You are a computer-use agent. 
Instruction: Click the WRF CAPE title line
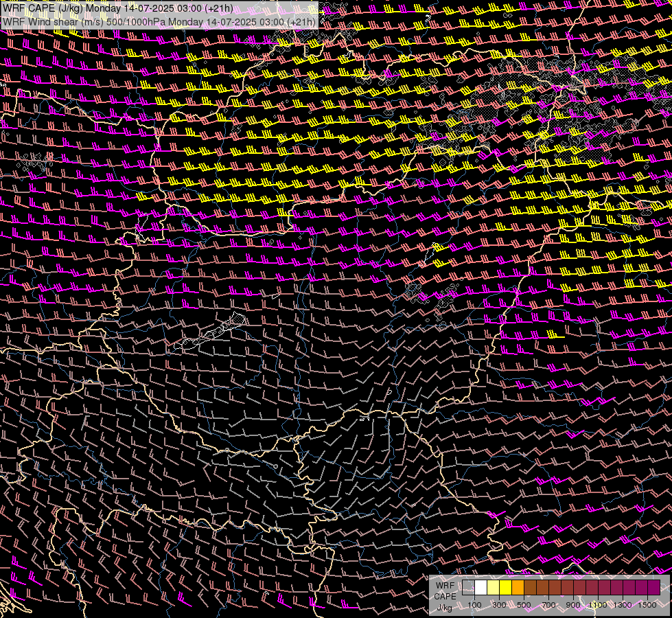tap(118, 8)
